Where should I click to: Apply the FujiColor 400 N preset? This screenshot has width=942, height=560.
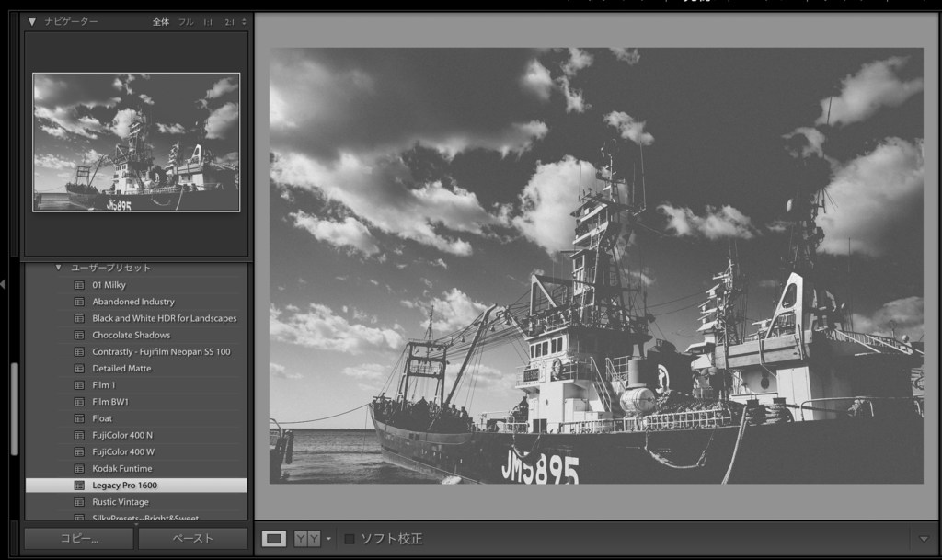(x=122, y=435)
